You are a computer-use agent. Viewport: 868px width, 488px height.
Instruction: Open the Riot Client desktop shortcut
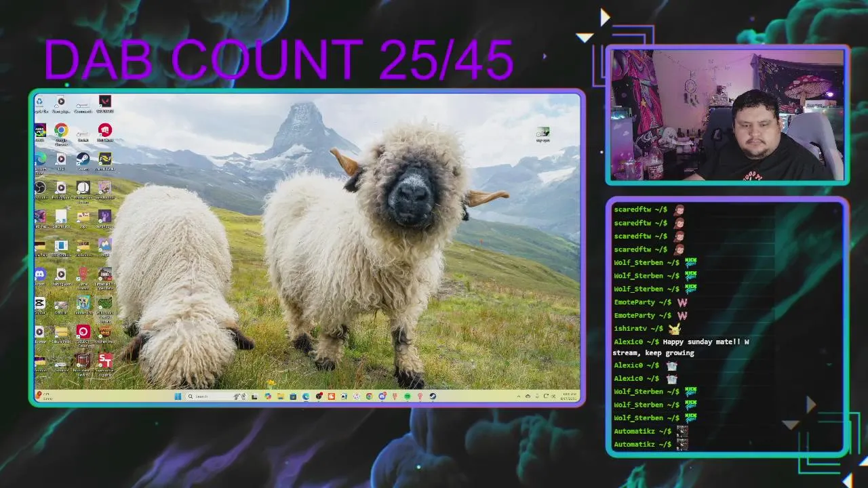click(104, 131)
